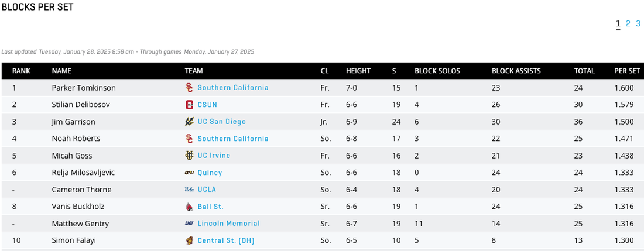644x251 pixels.
Task: Open the Lincoln Memorial team link
Action: tap(228, 224)
